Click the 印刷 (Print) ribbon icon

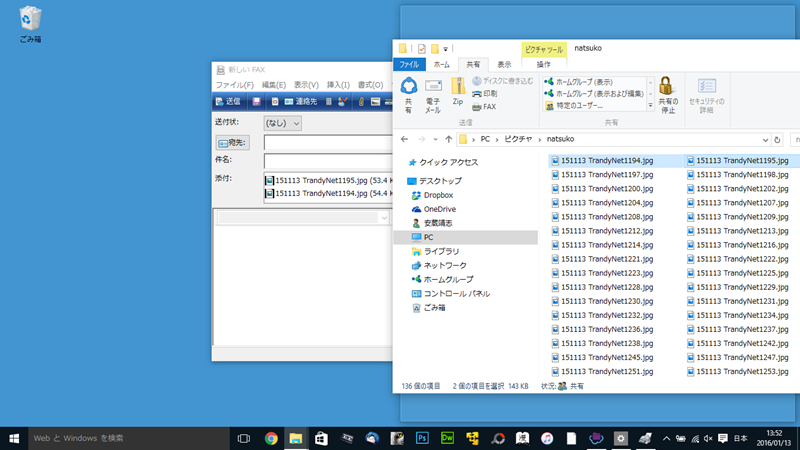click(x=484, y=93)
